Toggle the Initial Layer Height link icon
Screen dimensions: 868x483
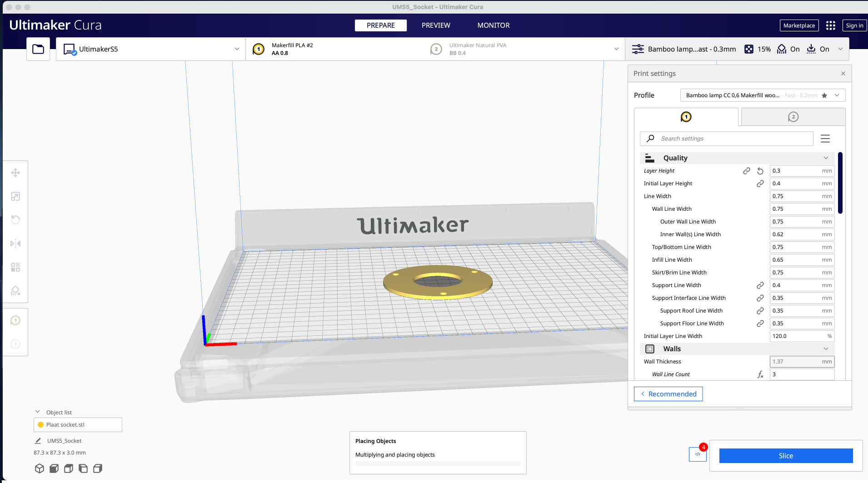coord(760,184)
